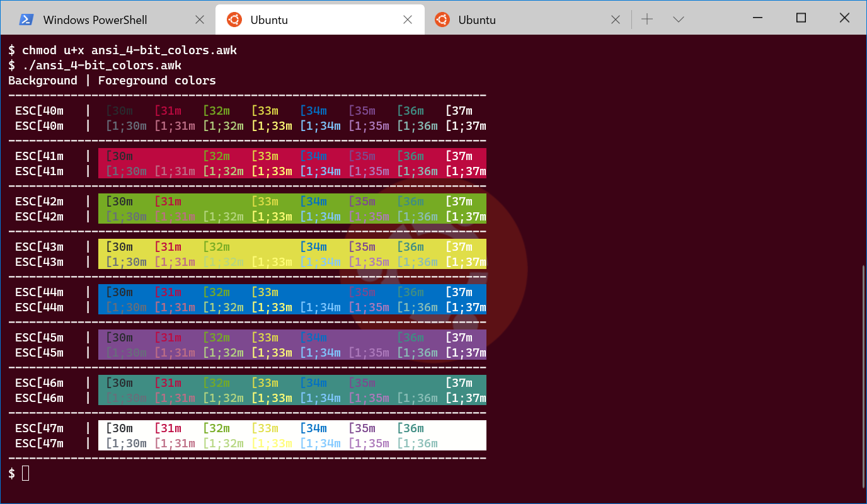Click the chmod u+x command line
Image resolution: width=867 pixels, height=504 pixels.
pos(123,50)
